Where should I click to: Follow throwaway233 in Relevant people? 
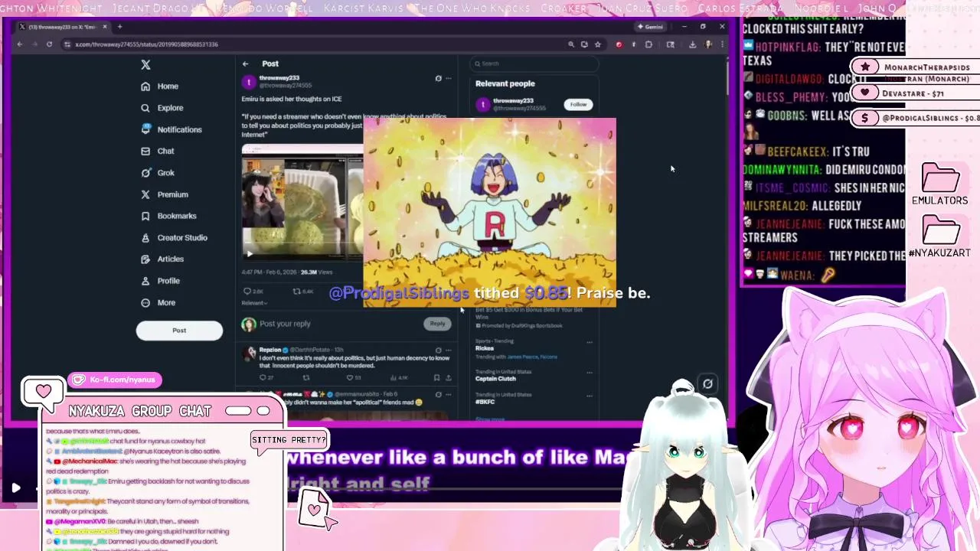point(578,104)
